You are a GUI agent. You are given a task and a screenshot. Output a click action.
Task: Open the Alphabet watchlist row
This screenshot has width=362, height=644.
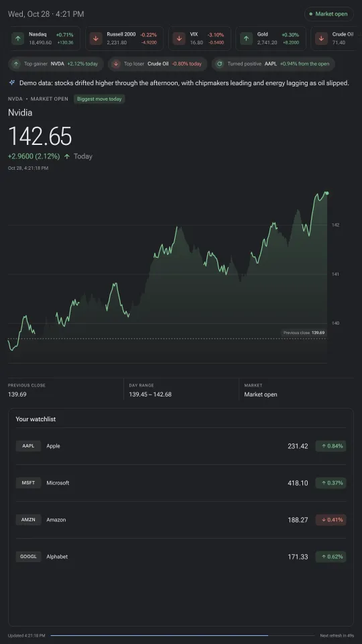point(181,557)
